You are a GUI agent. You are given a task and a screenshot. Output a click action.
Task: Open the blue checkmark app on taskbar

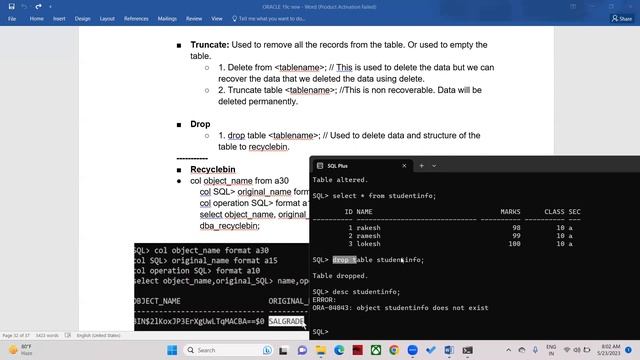point(431,350)
